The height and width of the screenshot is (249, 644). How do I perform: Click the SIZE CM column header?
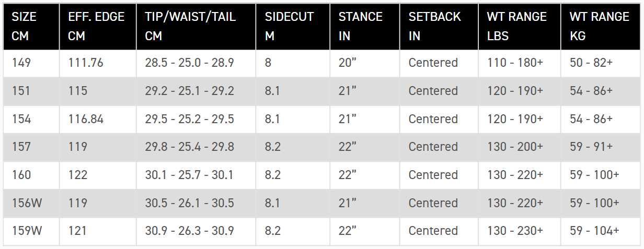point(25,26)
